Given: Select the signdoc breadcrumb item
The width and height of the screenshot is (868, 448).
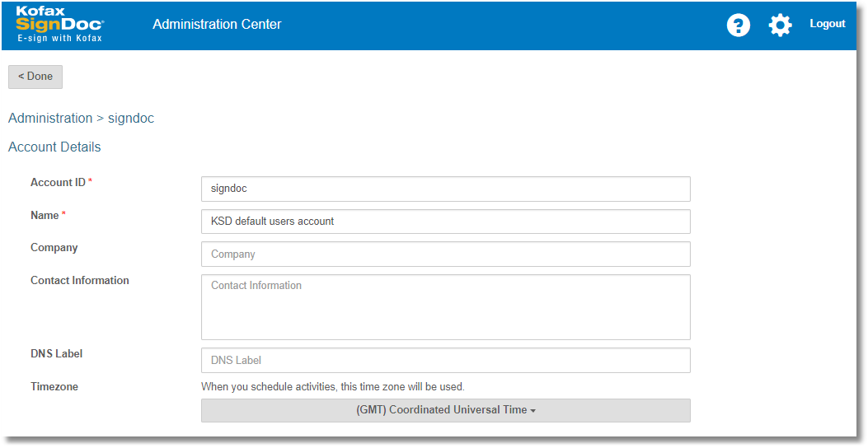Looking at the screenshot, I should coord(131,118).
